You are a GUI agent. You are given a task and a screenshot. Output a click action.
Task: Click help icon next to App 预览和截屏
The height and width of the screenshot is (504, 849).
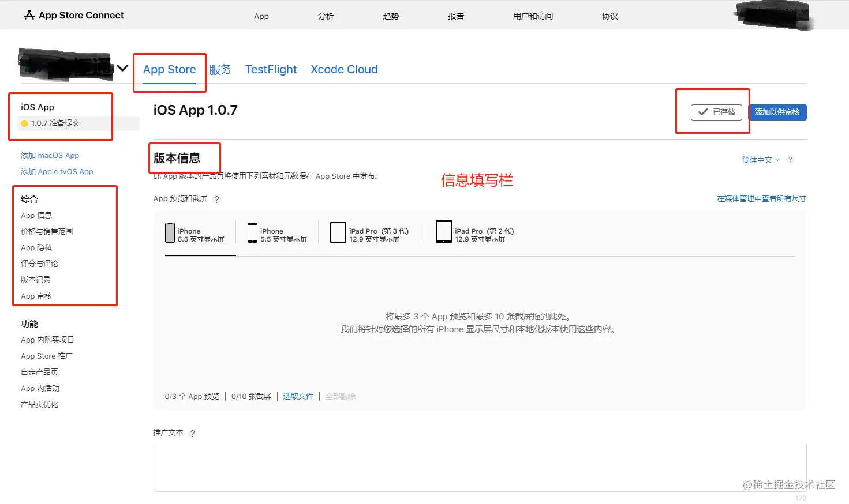(216, 200)
